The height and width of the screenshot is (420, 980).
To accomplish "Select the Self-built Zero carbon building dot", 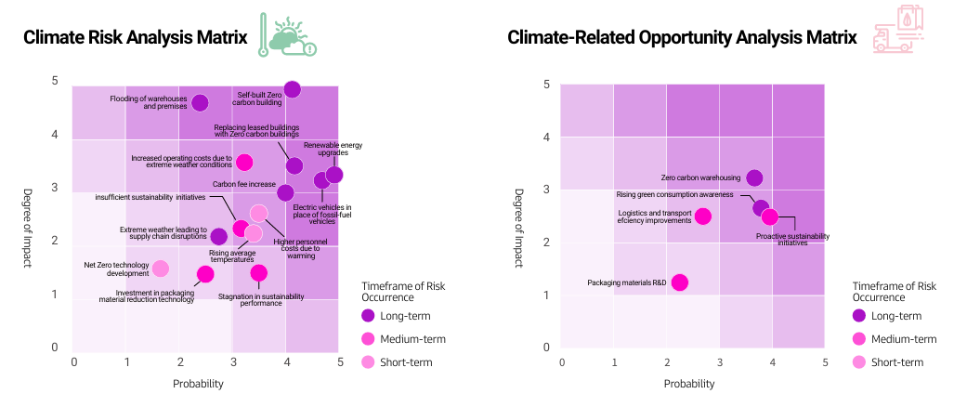I will click(x=292, y=89).
